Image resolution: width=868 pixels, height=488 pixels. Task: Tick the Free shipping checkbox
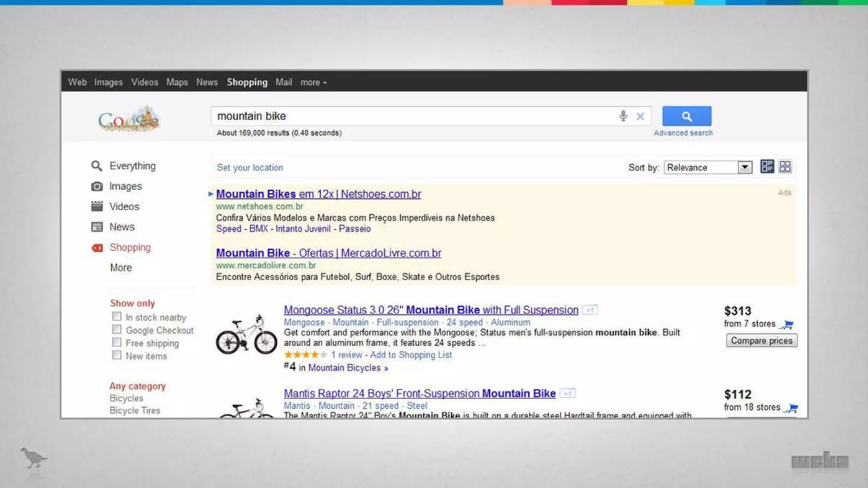tap(117, 342)
